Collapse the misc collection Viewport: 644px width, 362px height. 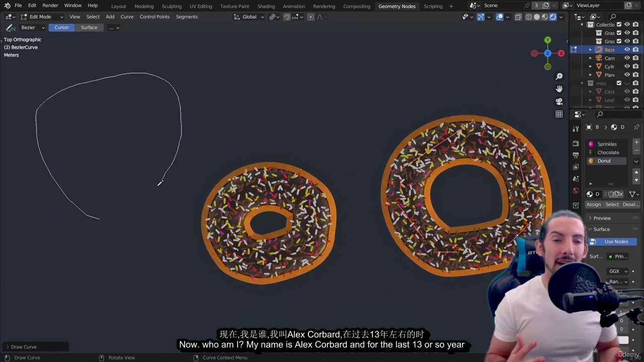(x=582, y=83)
